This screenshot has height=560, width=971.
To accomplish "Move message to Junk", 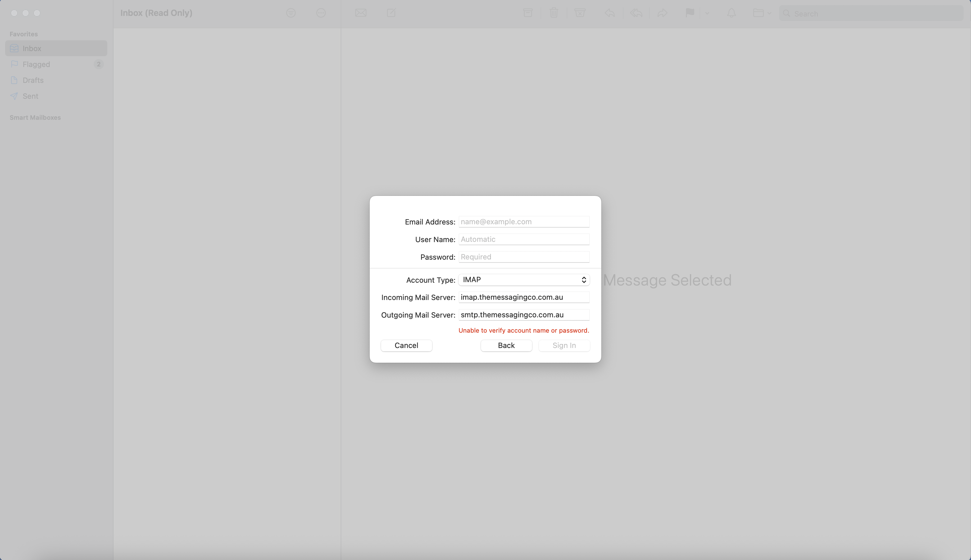I will (580, 13).
